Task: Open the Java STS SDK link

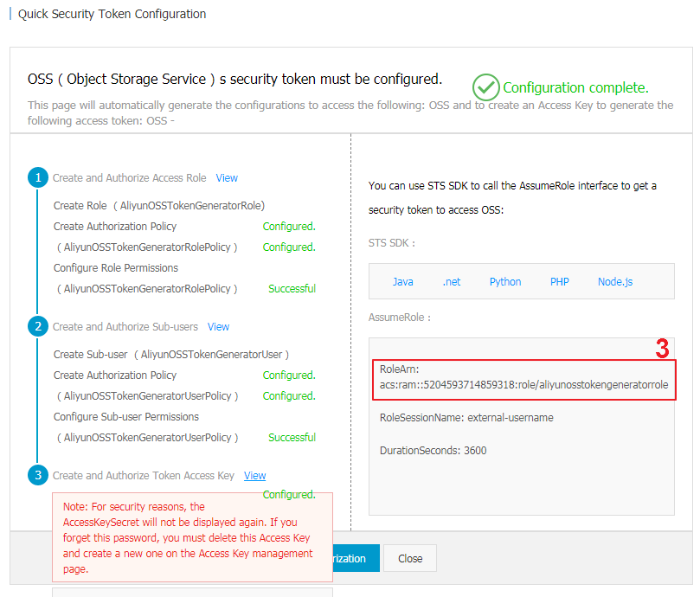Action: pos(402,282)
